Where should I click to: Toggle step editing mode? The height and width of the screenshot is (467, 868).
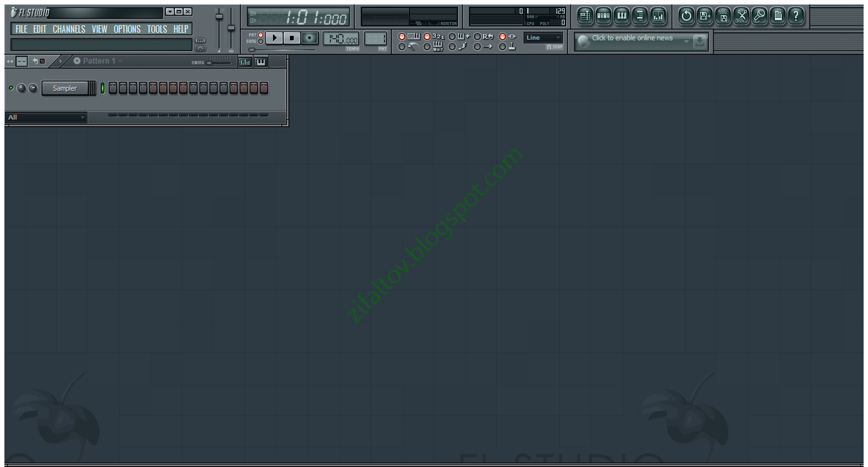pyautogui.click(x=452, y=47)
